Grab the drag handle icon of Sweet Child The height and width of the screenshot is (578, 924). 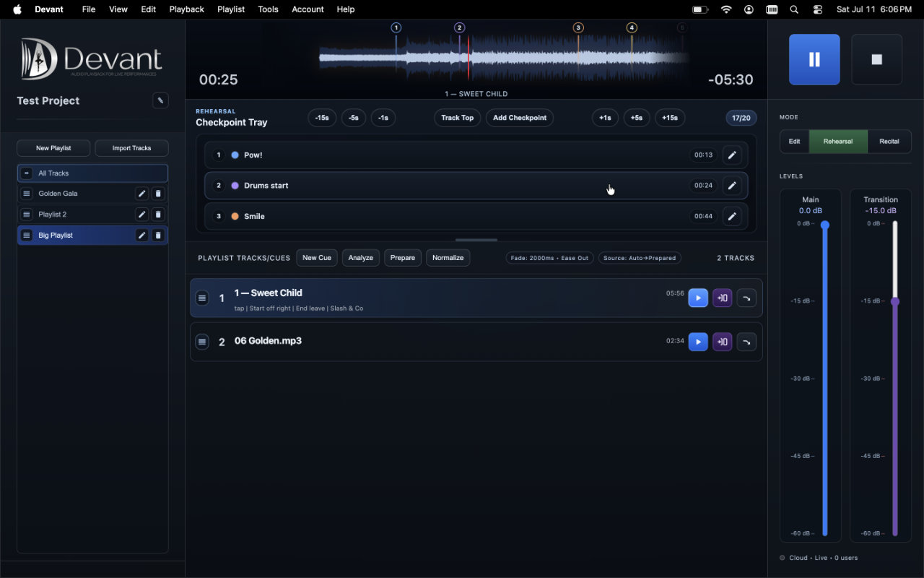(202, 298)
